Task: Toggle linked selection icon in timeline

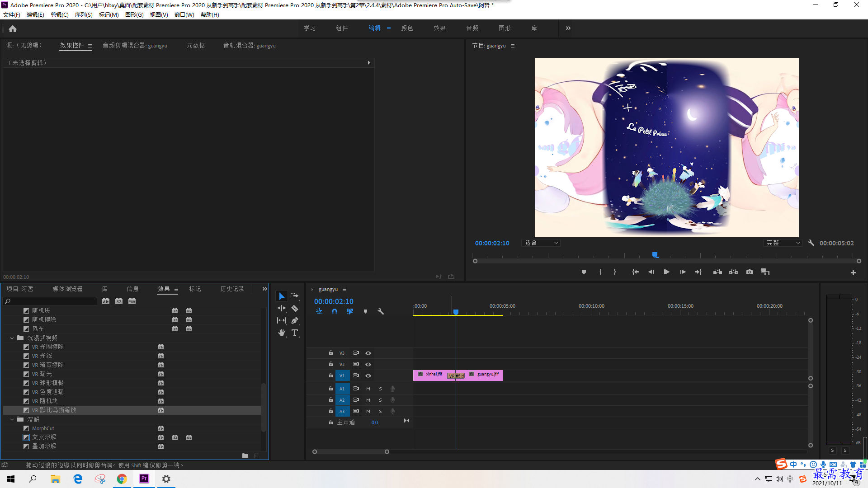Action: (350, 311)
